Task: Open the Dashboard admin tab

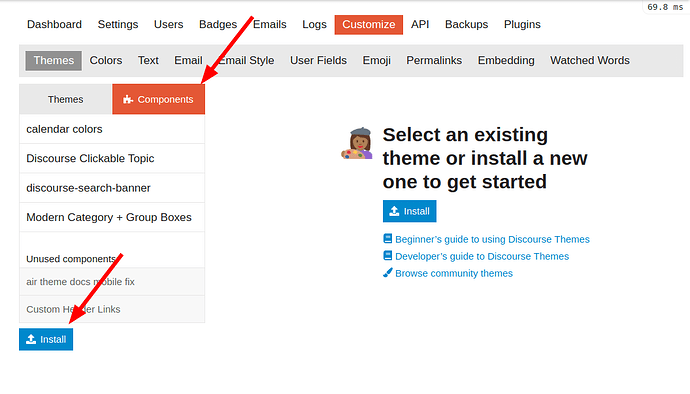Action: tap(54, 24)
